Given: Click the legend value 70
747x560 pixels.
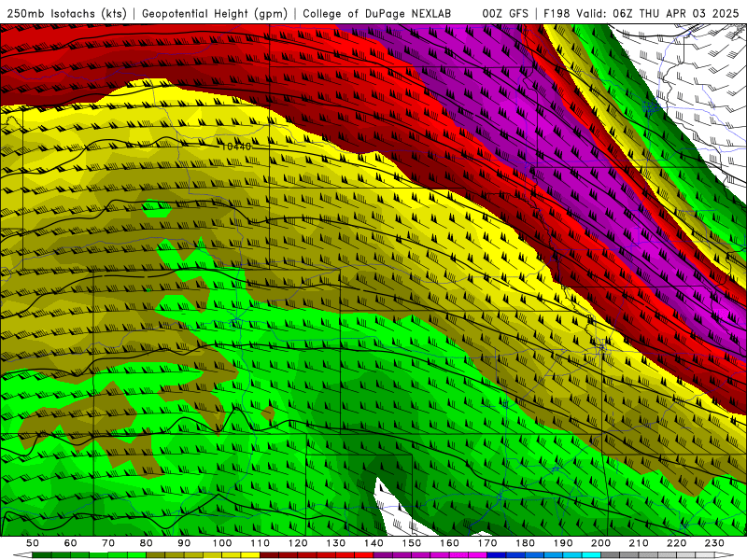Looking at the screenshot, I should 108,543.
